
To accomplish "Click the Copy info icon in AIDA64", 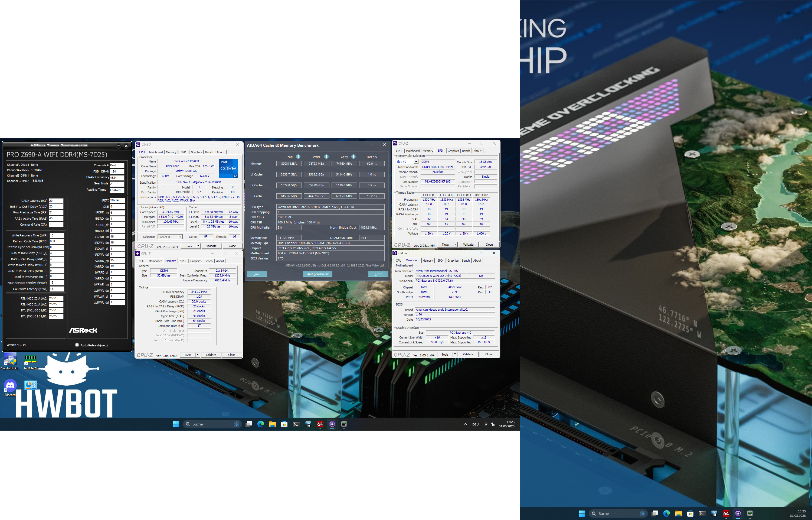I will [353, 157].
